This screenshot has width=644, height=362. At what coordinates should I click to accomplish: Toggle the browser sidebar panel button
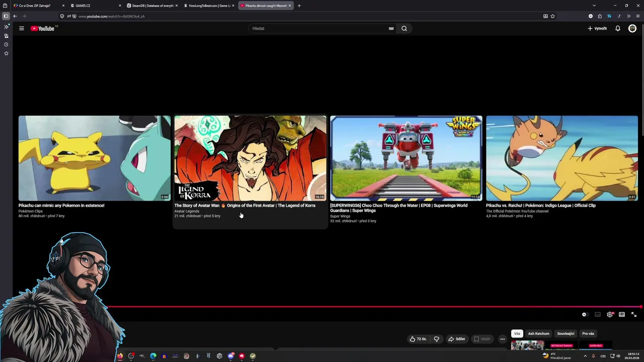6,16
